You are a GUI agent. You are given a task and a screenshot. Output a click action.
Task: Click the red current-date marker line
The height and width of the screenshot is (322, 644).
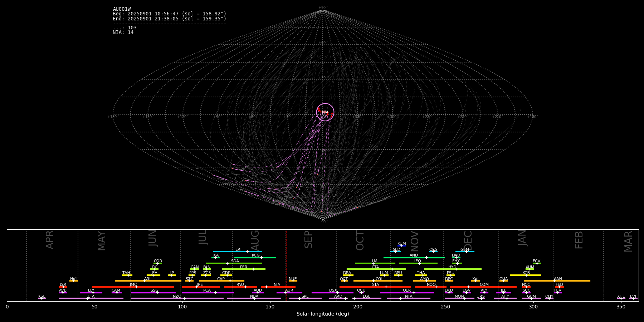(x=286, y=265)
